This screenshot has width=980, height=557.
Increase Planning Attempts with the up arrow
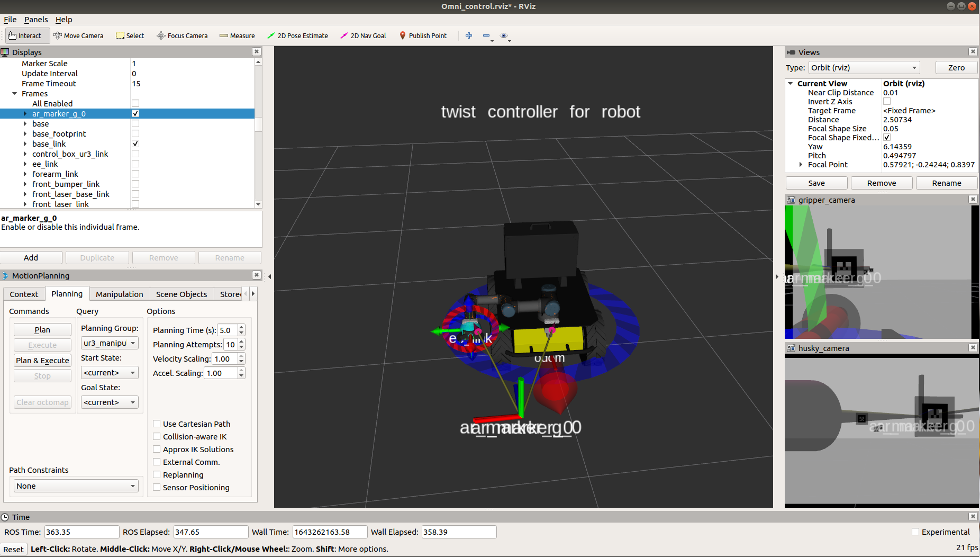click(241, 342)
